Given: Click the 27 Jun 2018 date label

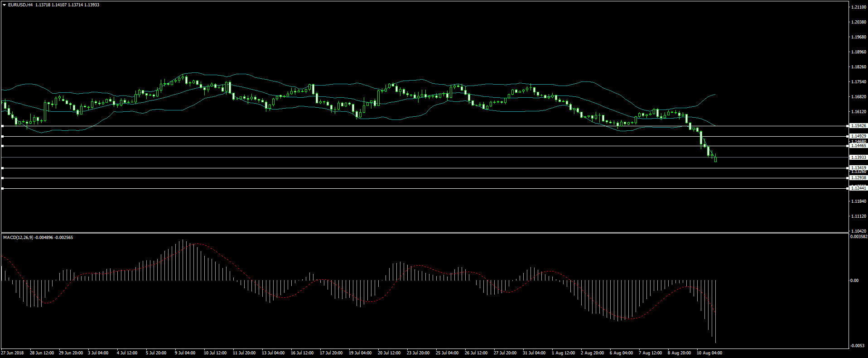Looking at the screenshot, I should tap(13, 353).
